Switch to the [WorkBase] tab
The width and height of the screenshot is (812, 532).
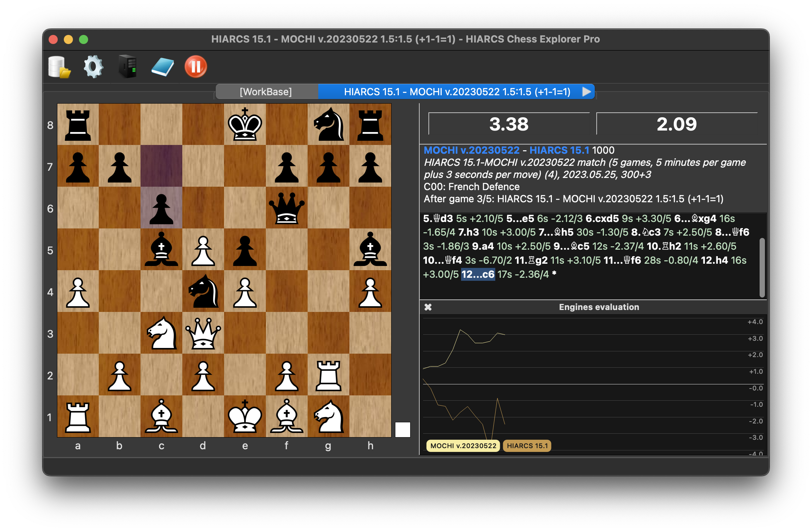[266, 92]
